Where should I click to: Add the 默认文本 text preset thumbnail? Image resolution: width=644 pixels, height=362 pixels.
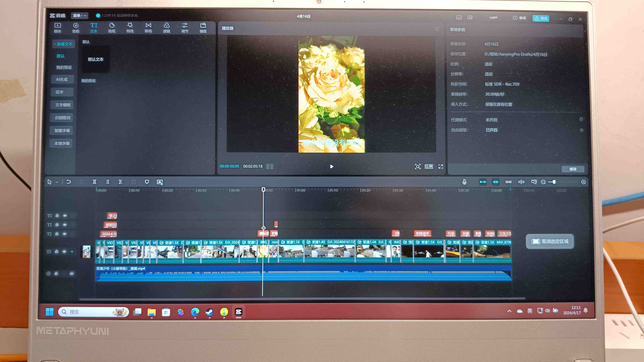click(x=95, y=59)
